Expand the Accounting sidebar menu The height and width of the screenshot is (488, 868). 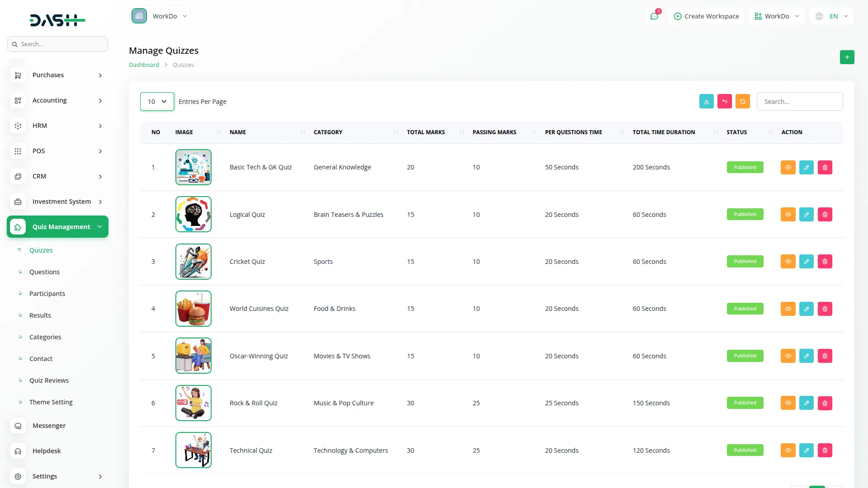tap(58, 100)
